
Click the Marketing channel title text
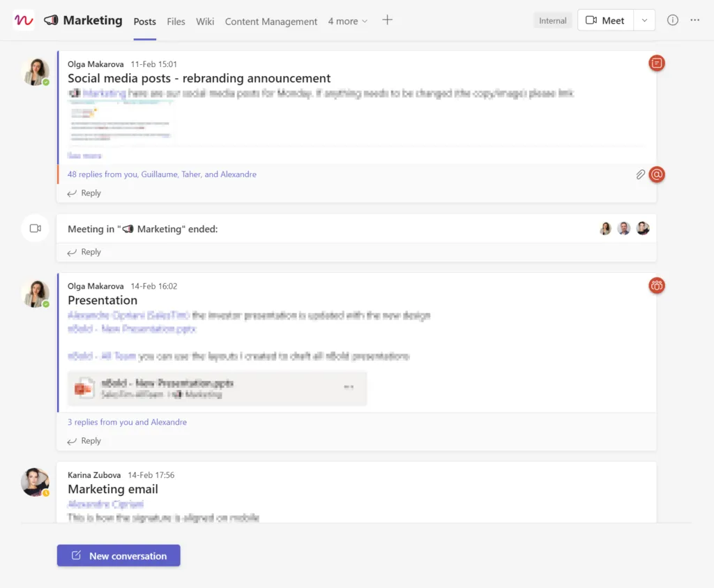coord(93,20)
